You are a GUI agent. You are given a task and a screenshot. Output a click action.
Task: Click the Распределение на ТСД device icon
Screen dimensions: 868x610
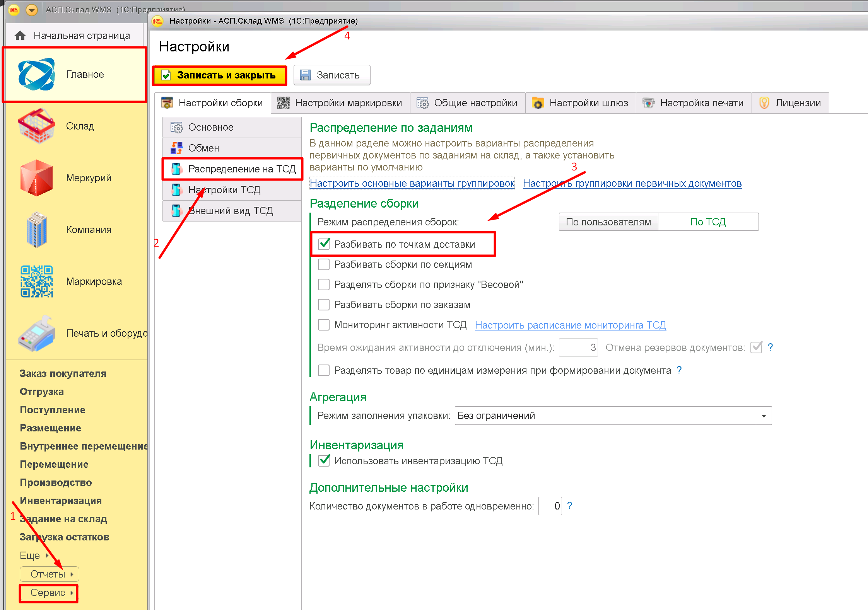(177, 169)
